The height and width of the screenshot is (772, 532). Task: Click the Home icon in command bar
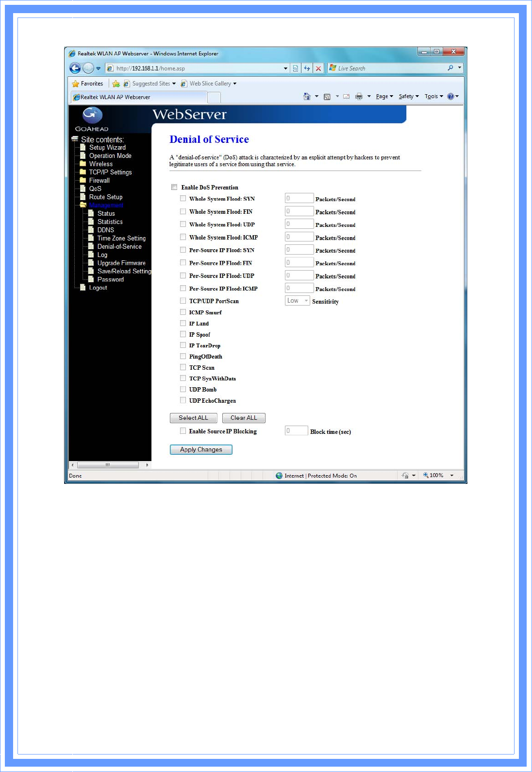click(307, 96)
